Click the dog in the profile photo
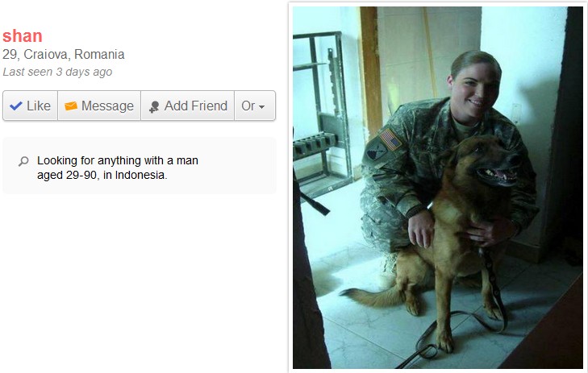The image size is (588, 373). [446, 240]
